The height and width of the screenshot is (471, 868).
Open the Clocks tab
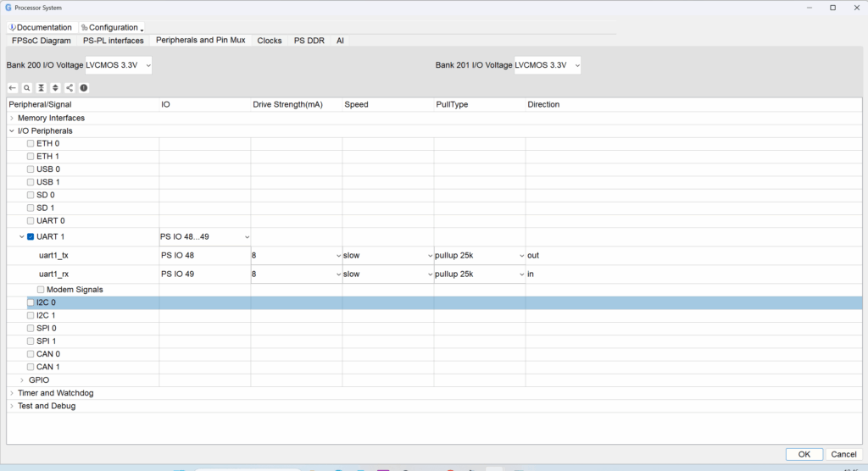coord(270,41)
